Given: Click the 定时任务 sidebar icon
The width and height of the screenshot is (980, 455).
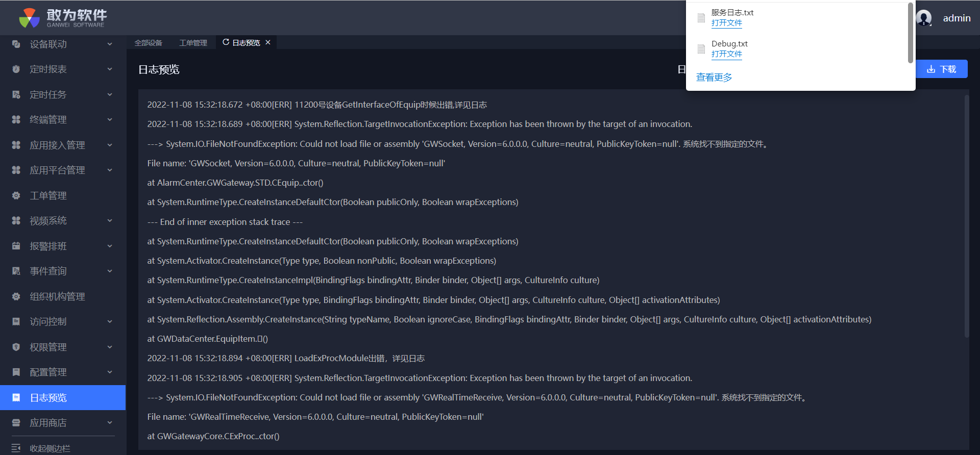Looking at the screenshot, I should tap(16, 95).
